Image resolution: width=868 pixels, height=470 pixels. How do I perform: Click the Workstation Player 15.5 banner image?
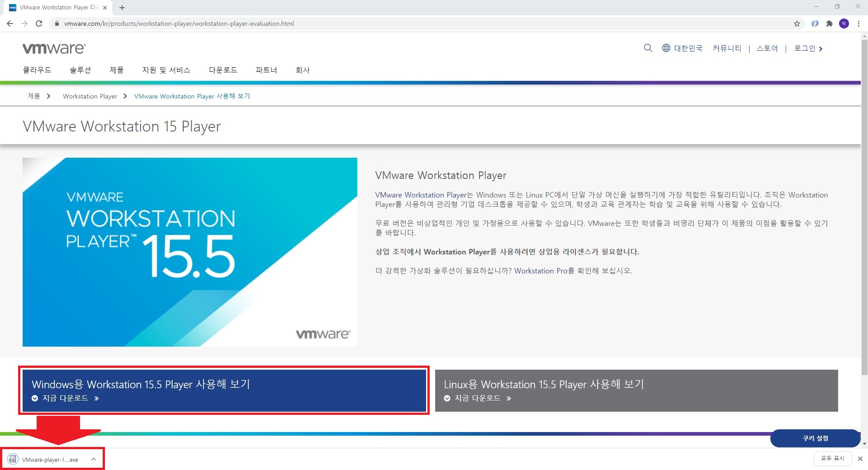190,252
